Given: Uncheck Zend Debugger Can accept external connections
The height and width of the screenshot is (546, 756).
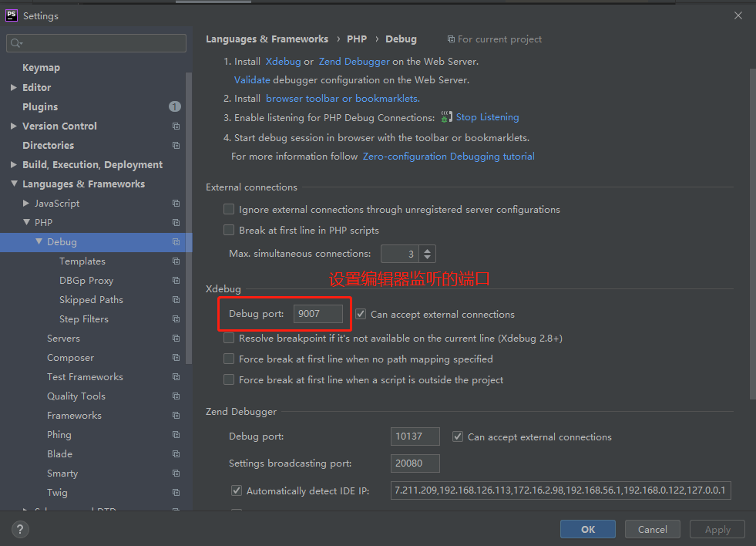Looking at the screenshot, I should coord(458,436).
